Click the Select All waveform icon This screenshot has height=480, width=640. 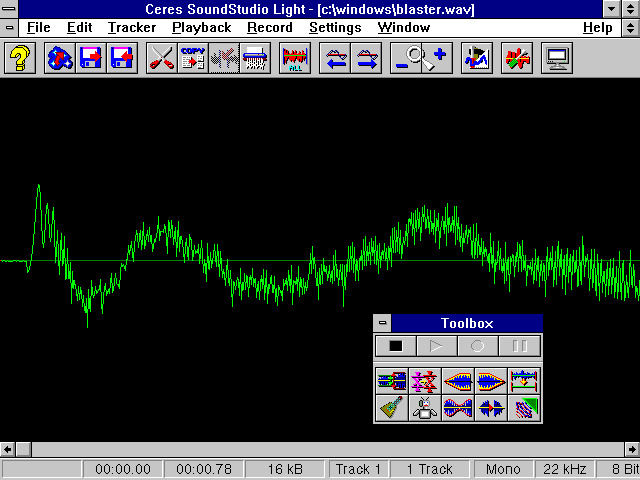pos(296,58)
